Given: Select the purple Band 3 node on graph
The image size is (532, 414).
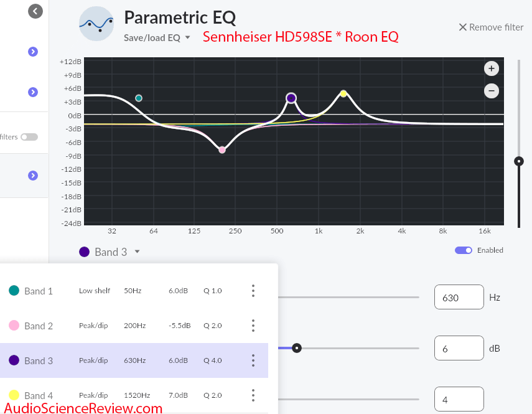Looking at the screenshot, I should [x=291, y=98].
